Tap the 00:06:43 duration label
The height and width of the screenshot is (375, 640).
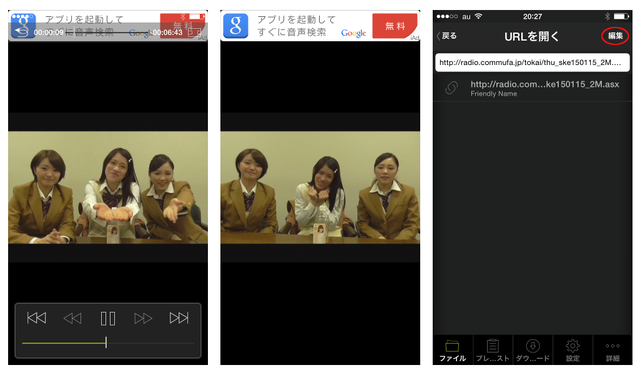point(168,32)
